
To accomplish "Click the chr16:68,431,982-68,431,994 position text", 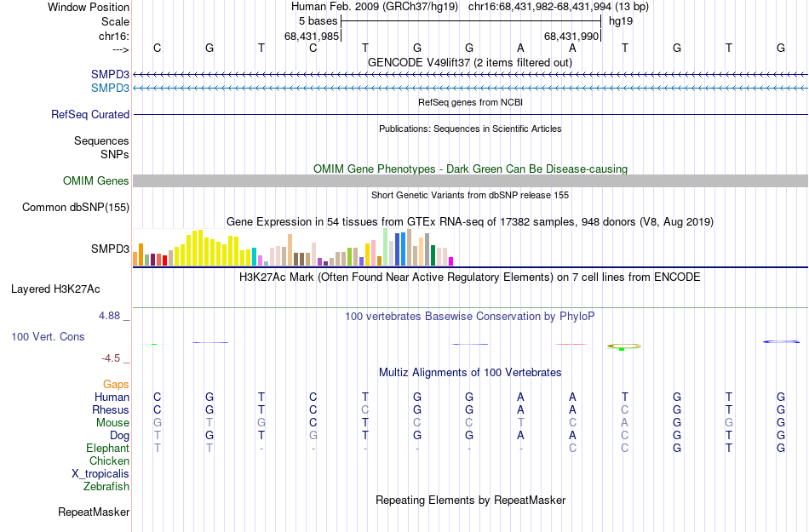I will pos(540,7).
